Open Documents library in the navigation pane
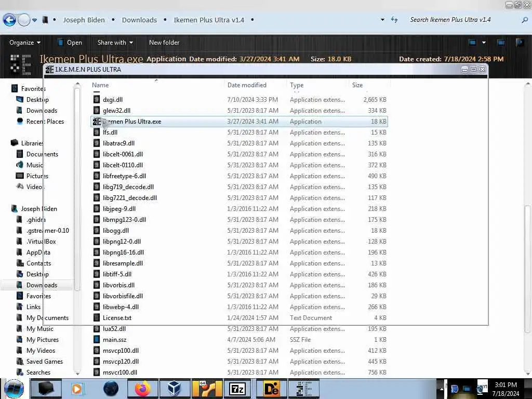Viewport: 532px width, 399px height. pyautogui.click(x=42, y=154)
